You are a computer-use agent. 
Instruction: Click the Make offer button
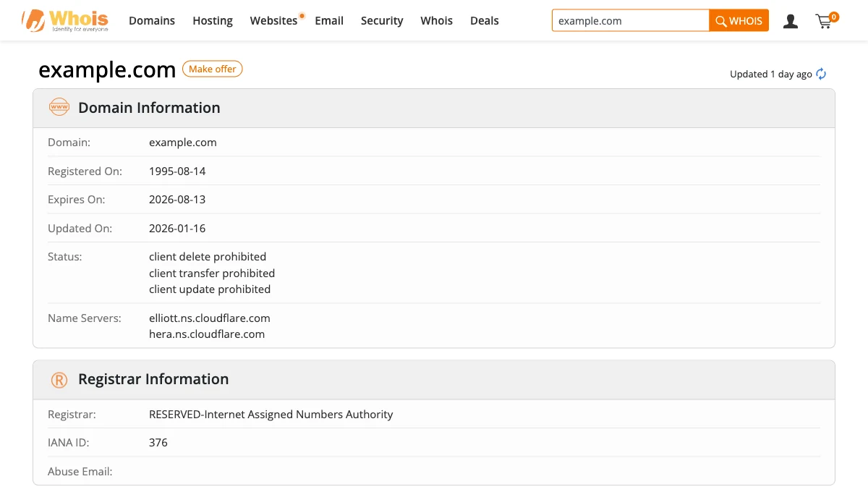(213, 69)
